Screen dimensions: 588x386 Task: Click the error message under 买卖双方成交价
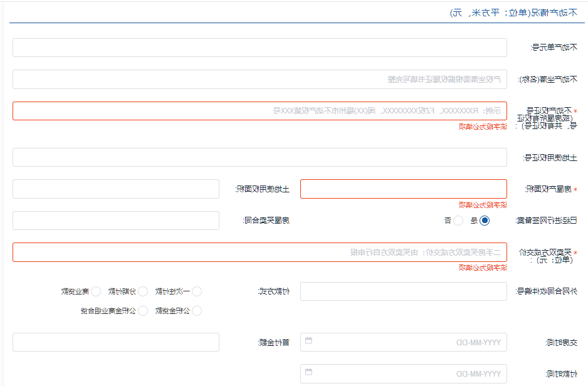coord(483,268)
